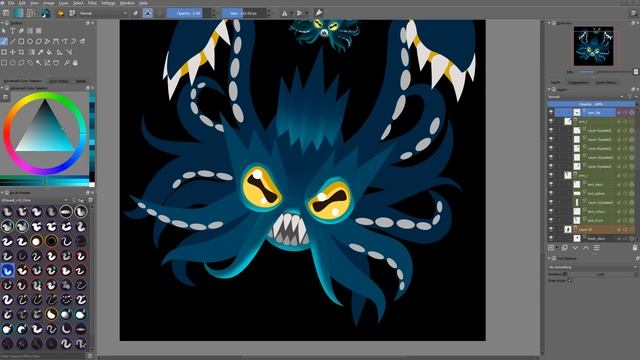The height and width of the screenshot is (360, 640).
Task: Delete layer using the trash icon
Action: pyautogui.click(x=635, y=248)
